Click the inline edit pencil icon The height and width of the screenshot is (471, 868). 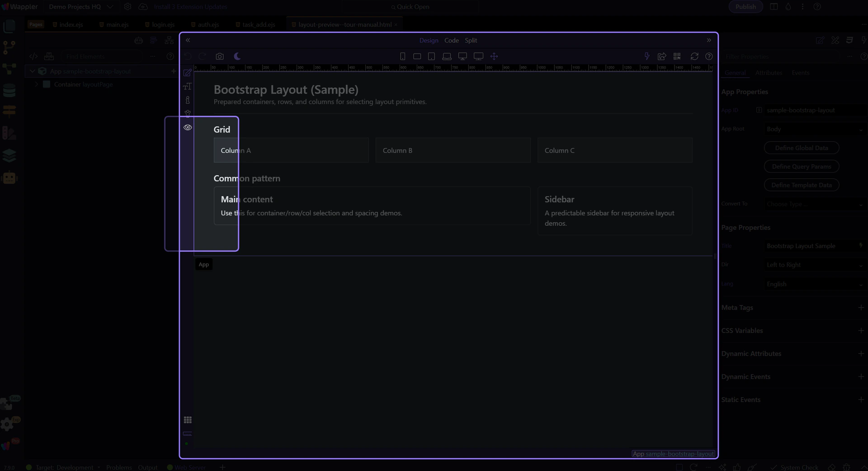[x=188, y=73]
